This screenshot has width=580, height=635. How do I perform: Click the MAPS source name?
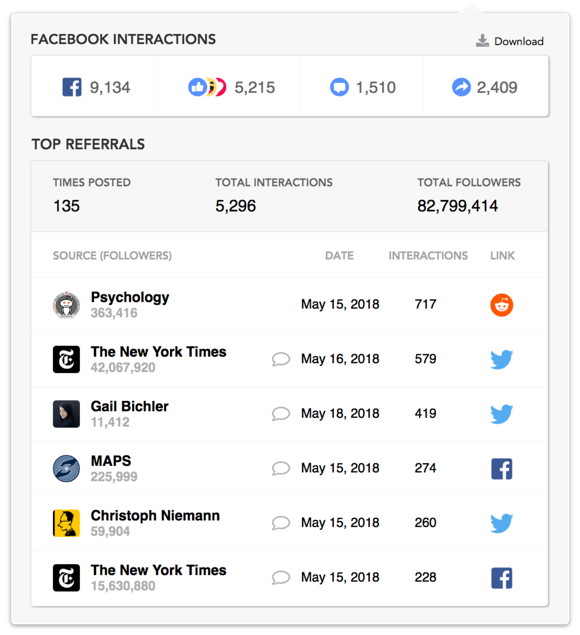tap(111, 461)
